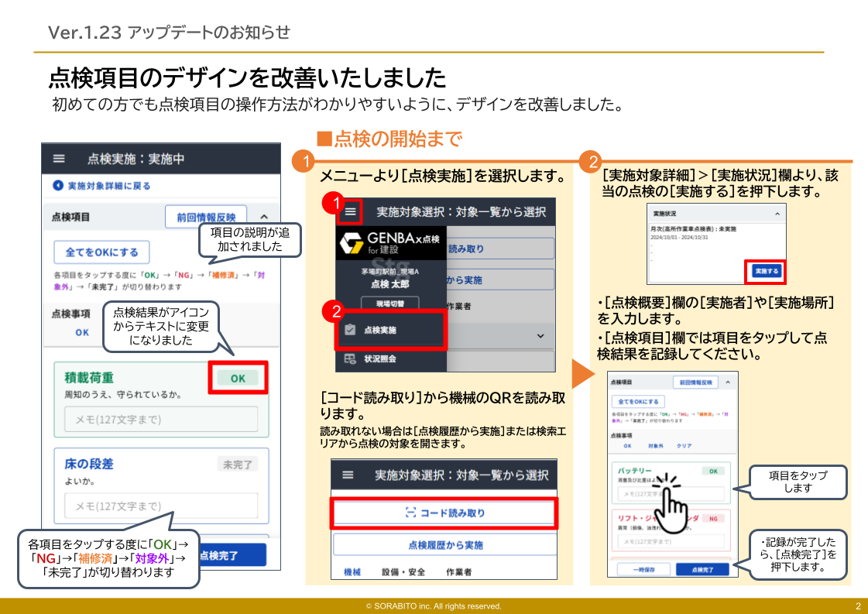
Task: Expand the 作業者 list dropdown chevron
Action: (x=540, y=336)
